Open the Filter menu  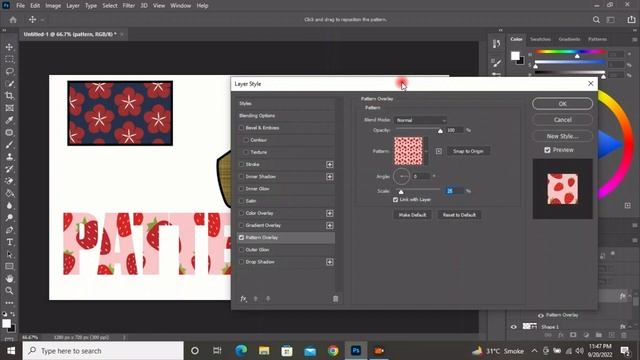tap(129, 6)
